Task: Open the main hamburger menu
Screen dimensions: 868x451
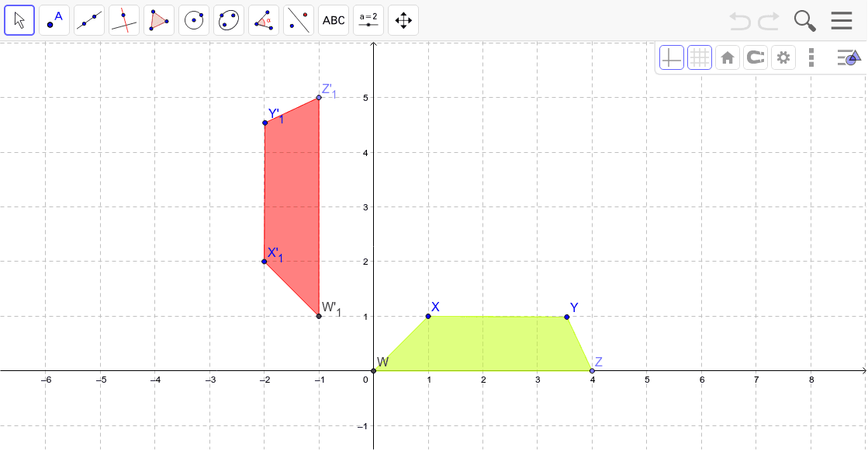Action: (841, 20)
